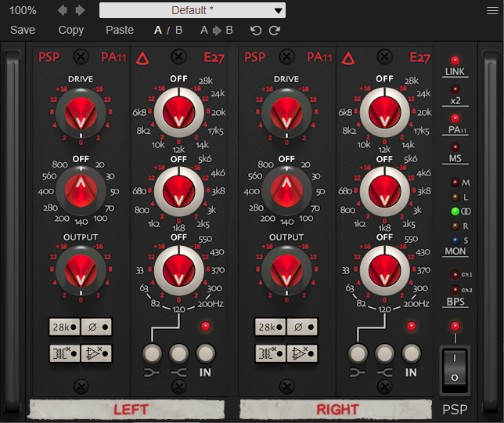Open the hamburger menu at top right
The width and height of the screenshot is (504, 423).
click(492, 11)
